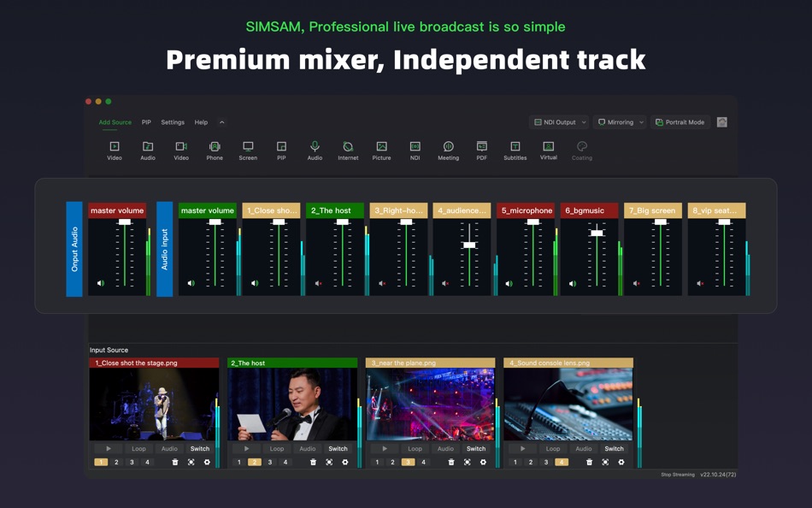Add a Screen capture source
The width and height of the screenshot is (812, 508).
tap(248, 151)
